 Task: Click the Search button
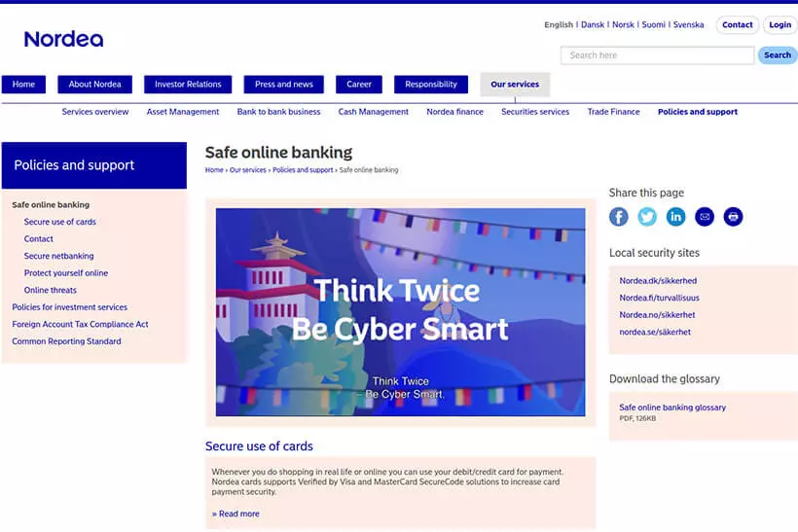coord(778,55)
